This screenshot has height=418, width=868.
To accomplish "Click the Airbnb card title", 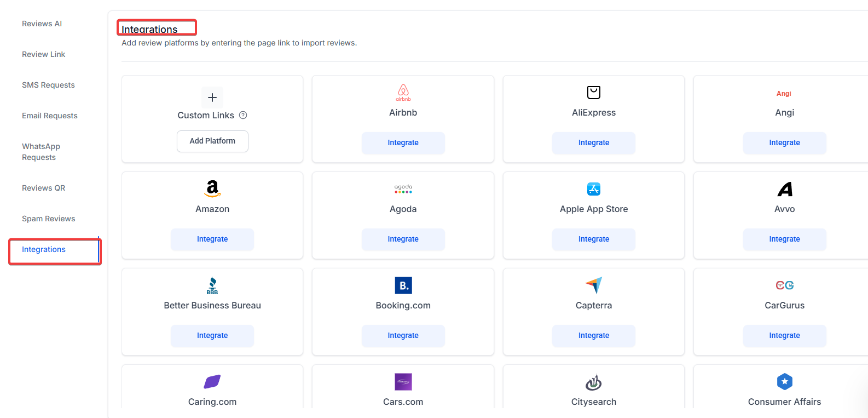I will 403,112.
